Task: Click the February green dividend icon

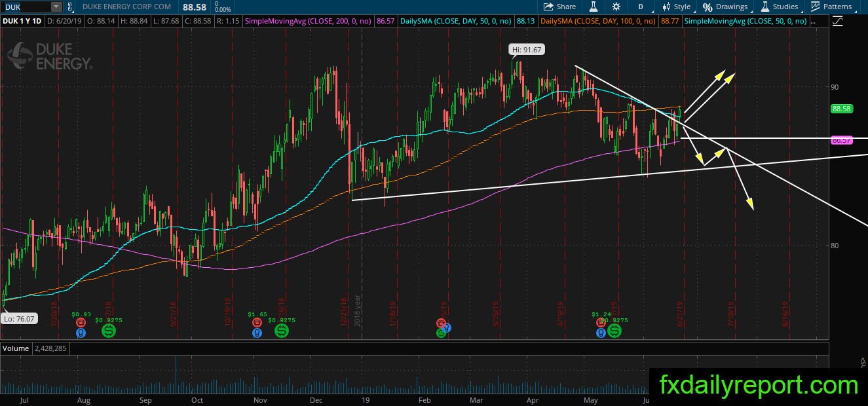Action: [x=441, y=333]
